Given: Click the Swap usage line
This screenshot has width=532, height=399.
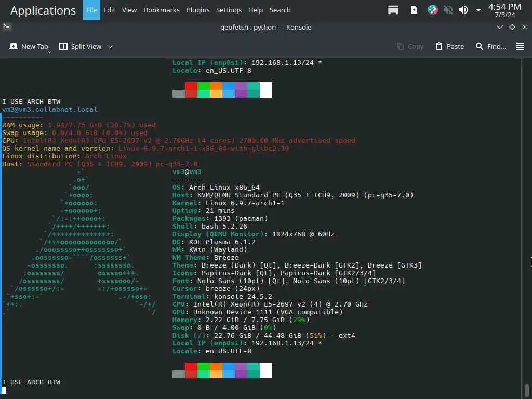Looking at the screenshot, I should point(75,132).
